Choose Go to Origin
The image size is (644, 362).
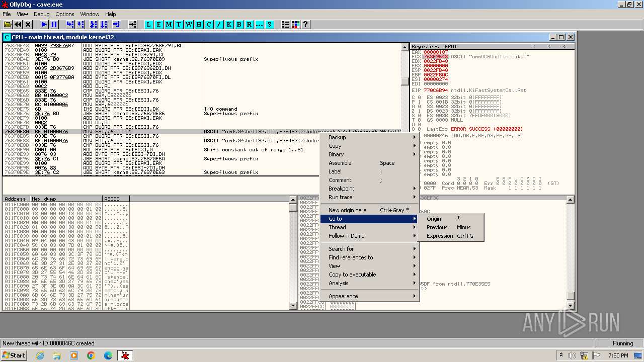click(451, 219)
